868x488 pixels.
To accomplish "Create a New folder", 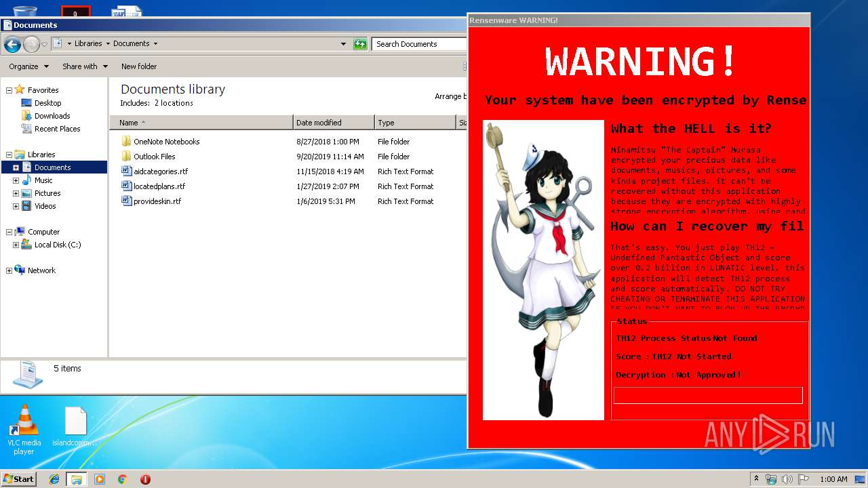I will point(139,66).
